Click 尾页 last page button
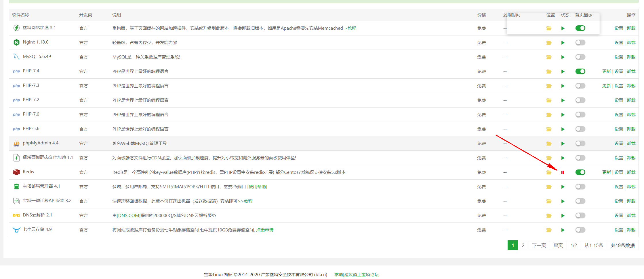 (x=558, y=245)
